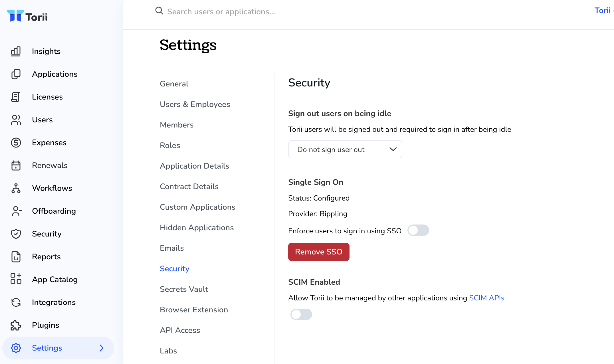Open Browser Extension settings

pos(194,310)
